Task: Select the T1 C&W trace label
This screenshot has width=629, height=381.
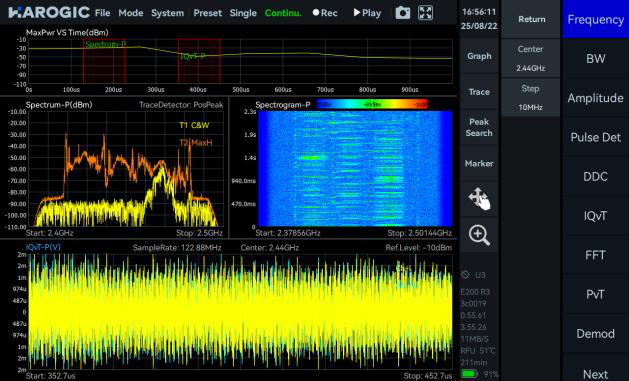Action: [x=194, y=125]
